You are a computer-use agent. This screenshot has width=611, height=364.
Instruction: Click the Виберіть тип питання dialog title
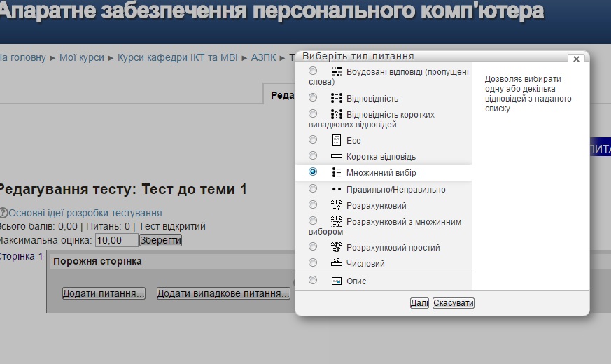click(x=358, y=57)
